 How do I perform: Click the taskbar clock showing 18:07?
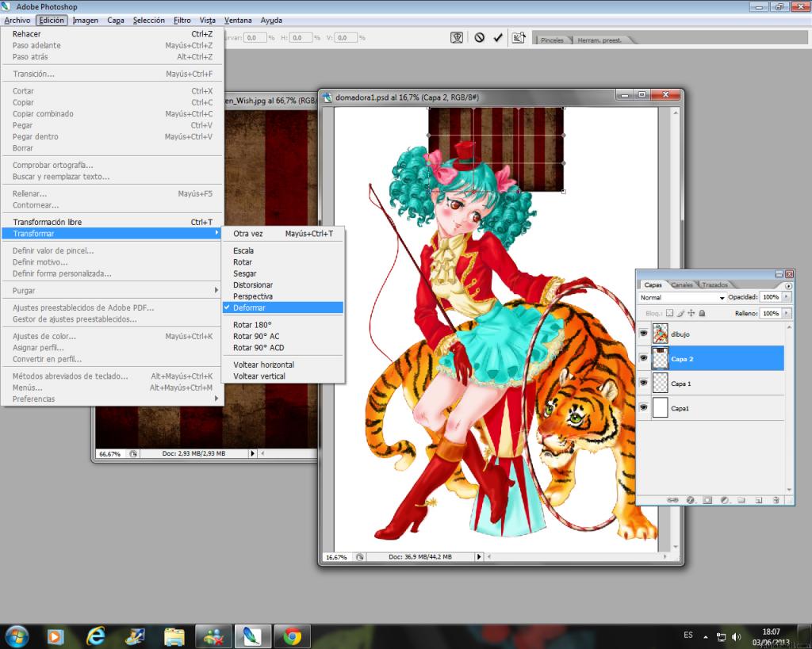click(771, 632)
